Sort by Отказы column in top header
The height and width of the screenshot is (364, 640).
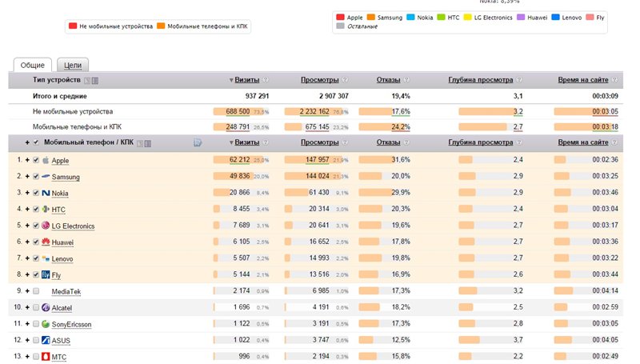pos(387,80)
